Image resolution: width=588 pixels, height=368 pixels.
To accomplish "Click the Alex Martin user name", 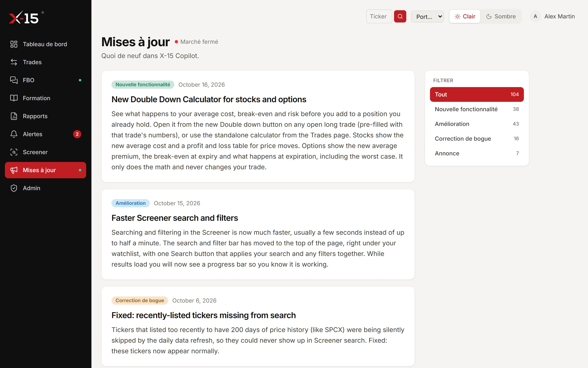I will point(559,16).
